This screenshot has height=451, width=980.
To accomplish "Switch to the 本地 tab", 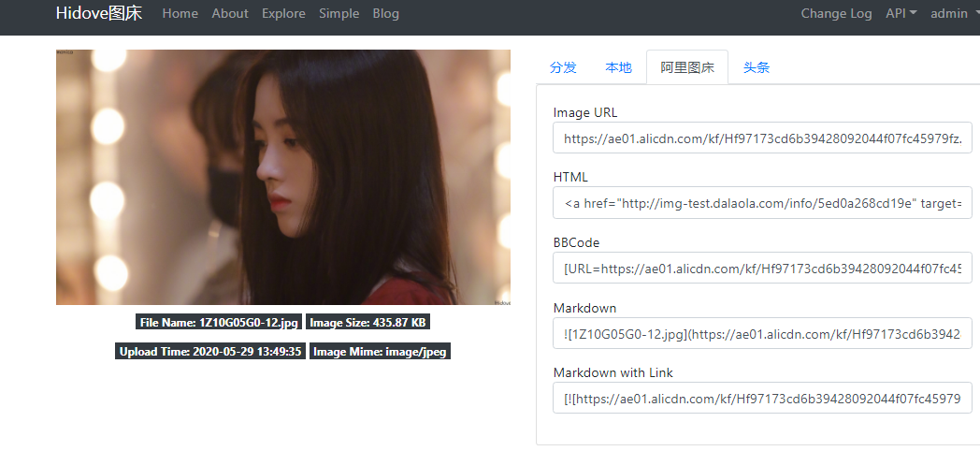I will 619,67.
